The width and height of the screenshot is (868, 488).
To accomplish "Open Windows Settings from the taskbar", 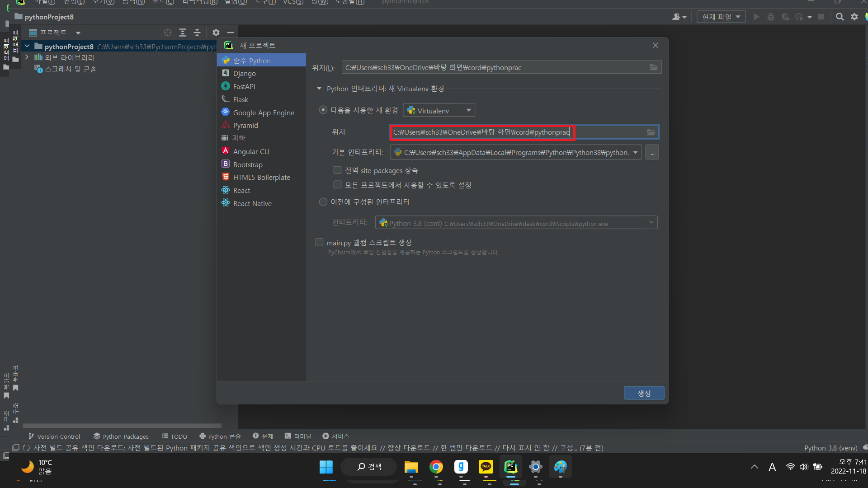I will pos(536,467).
